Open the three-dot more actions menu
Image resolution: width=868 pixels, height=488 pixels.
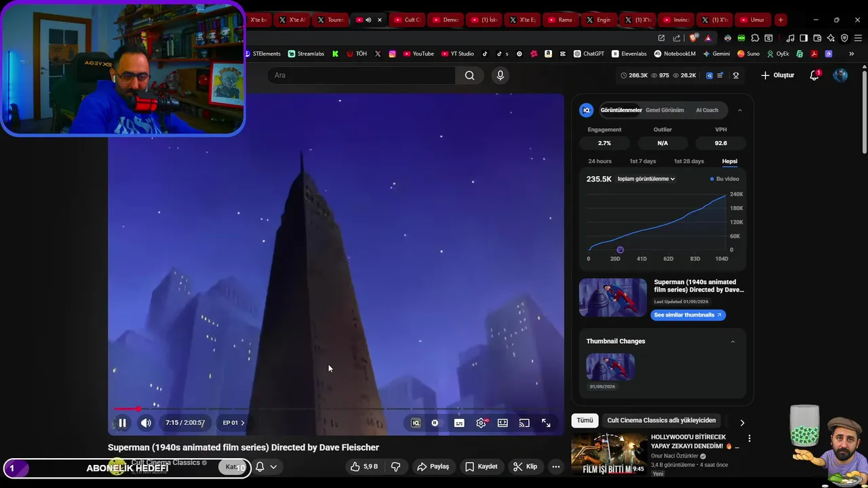(556, 466)
